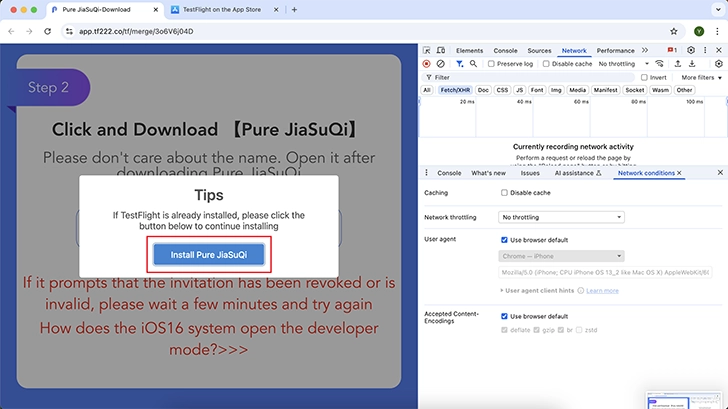Viewport: 728px width, 409px height.
Task: Uncheck User agent Use browser default
Action: click(x=504, y=240)
